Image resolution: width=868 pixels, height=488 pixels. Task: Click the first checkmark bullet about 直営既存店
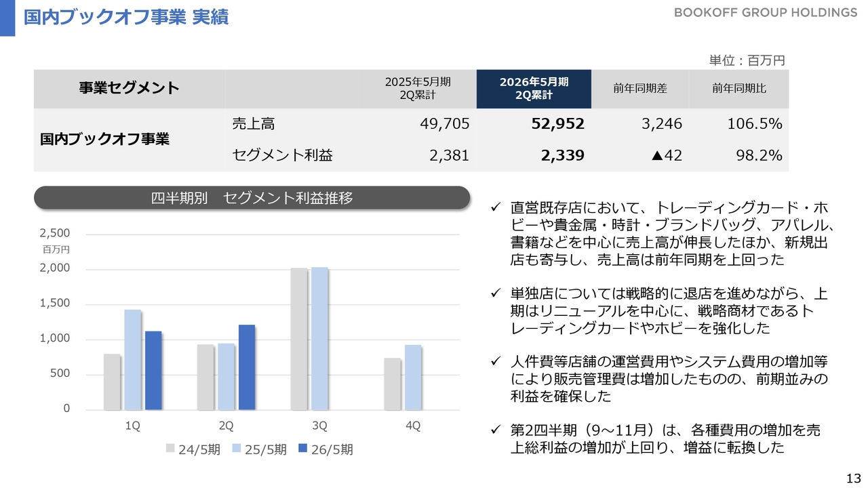coord(494,207)
